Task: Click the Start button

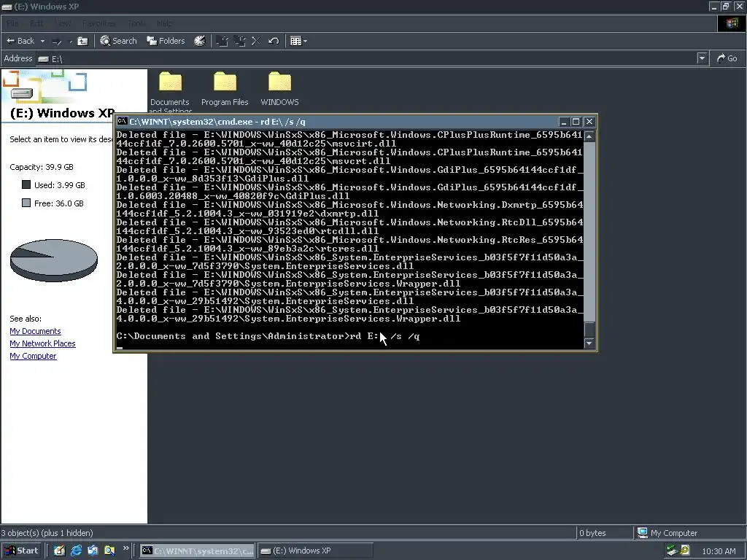Action: (21, 551)
